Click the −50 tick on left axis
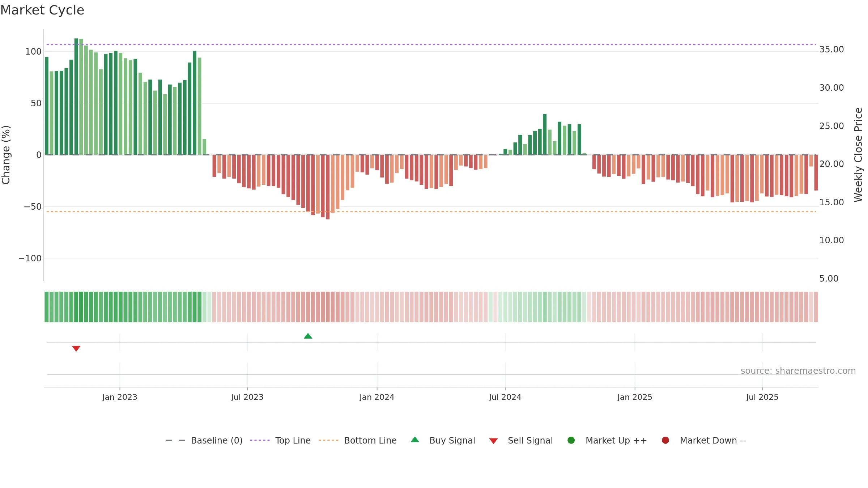This screenshot has width=868, height=488. pyautogui.click(x=33, y=207)
